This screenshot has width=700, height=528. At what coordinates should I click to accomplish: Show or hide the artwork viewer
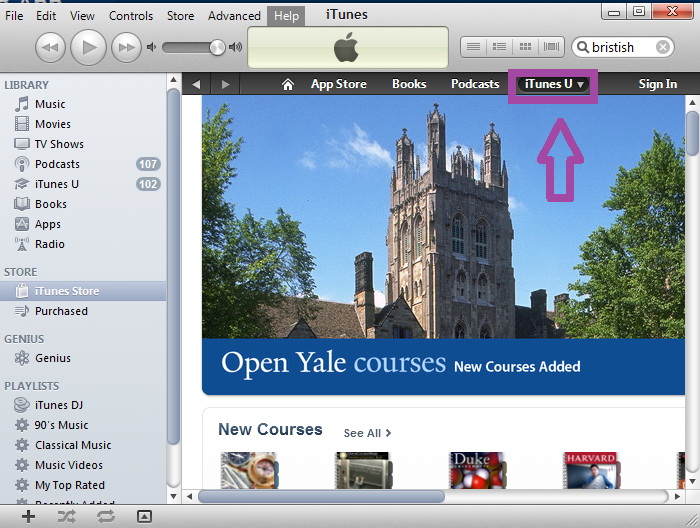click(144, 516)
